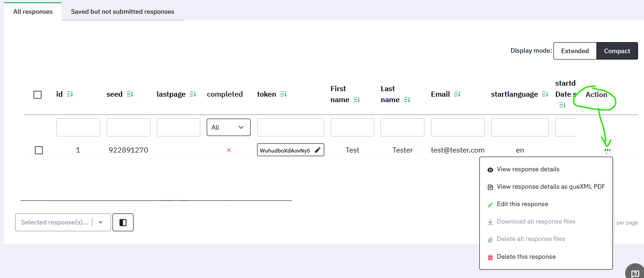Open the help chat icon
Viewport: 644px width, 278px height.
coord(635,273)
